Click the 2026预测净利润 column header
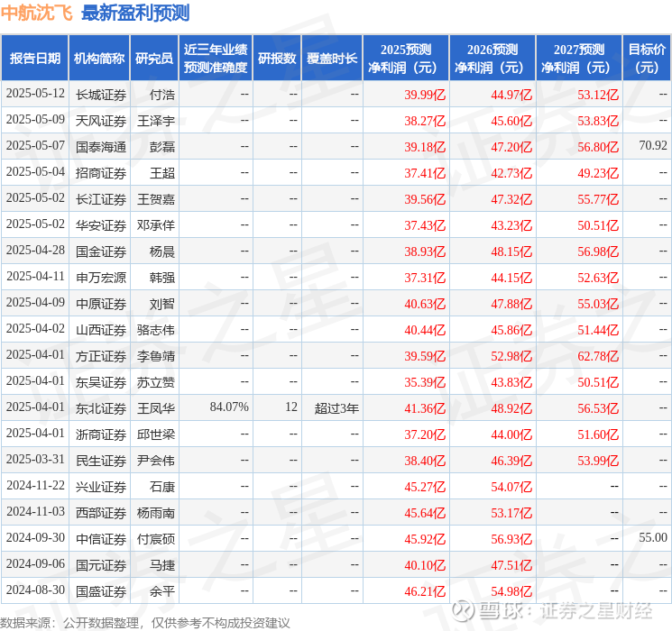The width and height of the screenshot is (672, 631). pos(492,59)
